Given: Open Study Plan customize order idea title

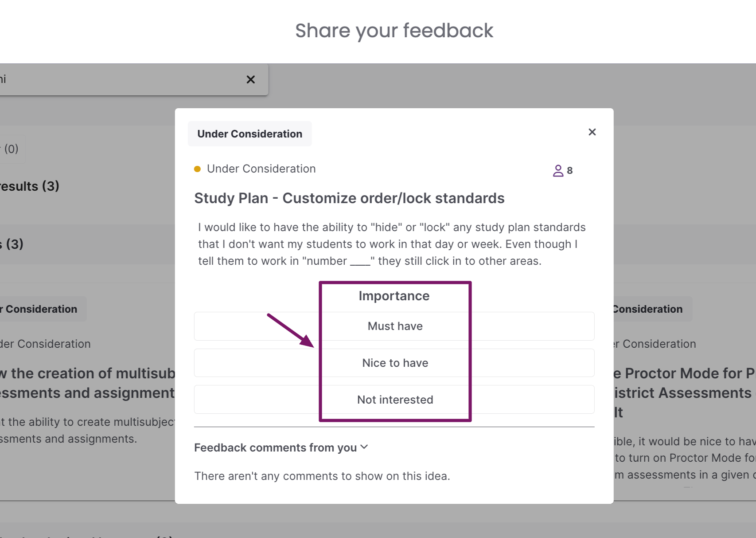Looking at the screenshot, I should pos(349,198).
